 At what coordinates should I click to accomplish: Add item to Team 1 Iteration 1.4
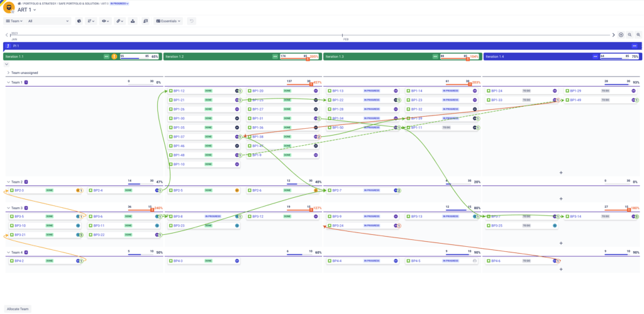point(561,173)
